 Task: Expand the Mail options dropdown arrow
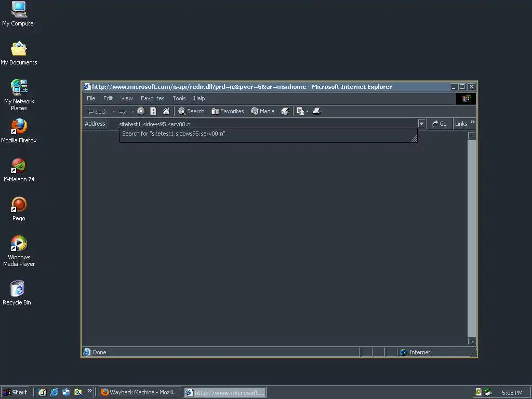(307, 111)
